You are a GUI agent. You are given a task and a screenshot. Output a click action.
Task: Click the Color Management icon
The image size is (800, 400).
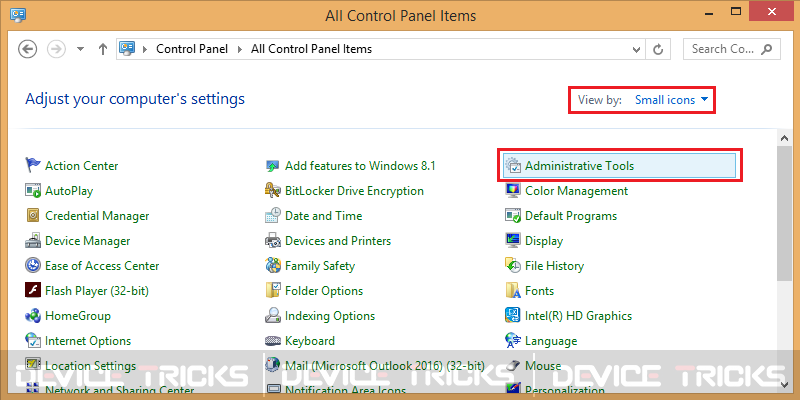513,190
